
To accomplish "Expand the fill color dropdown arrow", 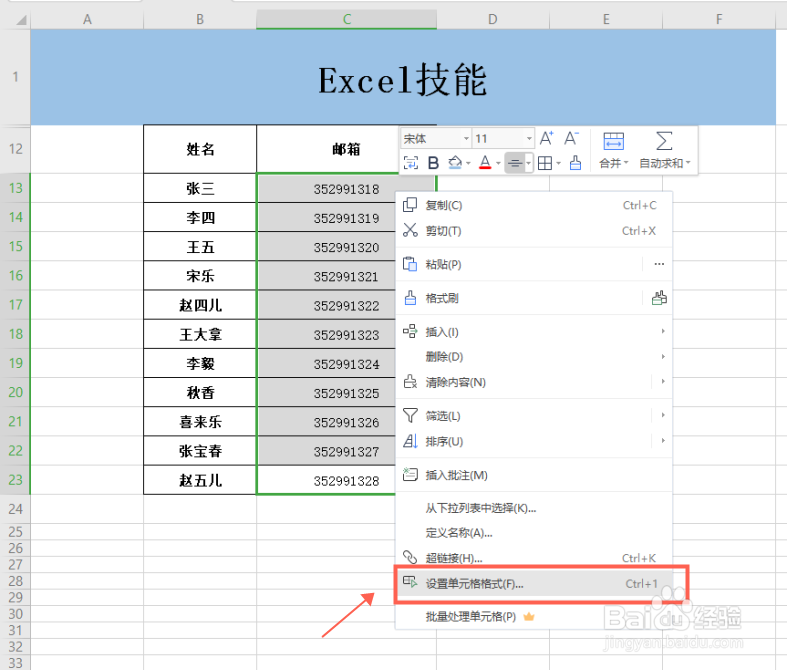I will tap(468, 163).
